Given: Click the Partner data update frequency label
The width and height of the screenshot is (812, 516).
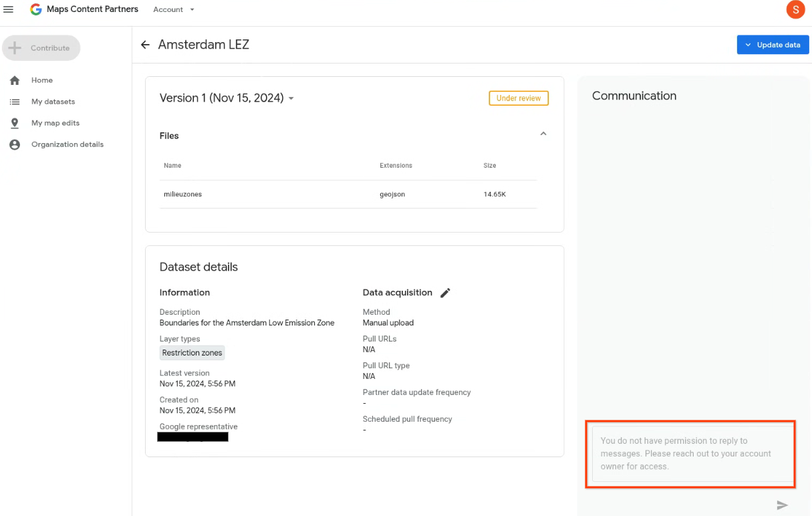Looking at the screenshot, I should (x=416, y=392).
